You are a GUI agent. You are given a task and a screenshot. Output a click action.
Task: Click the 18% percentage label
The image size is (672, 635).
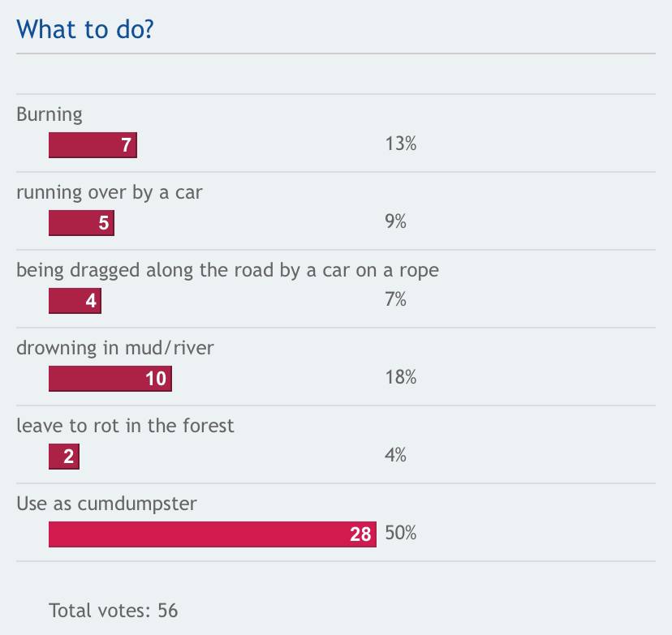401,377
